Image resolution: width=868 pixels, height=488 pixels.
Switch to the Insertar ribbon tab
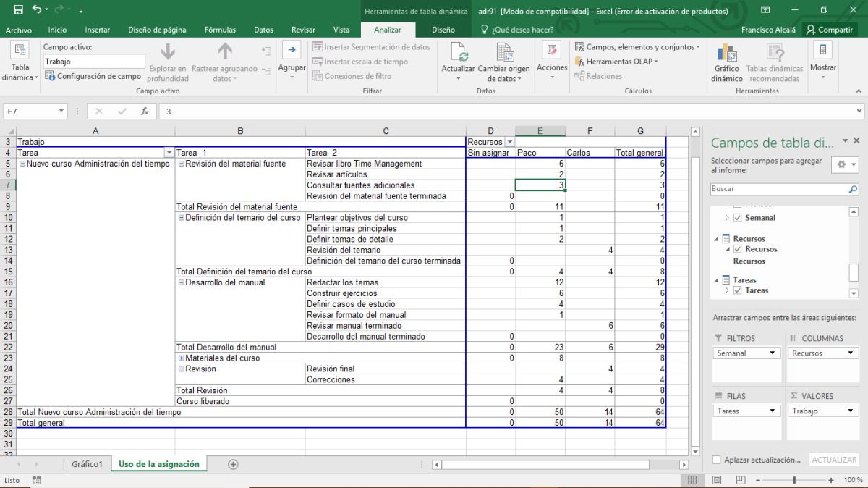[98, 30]
